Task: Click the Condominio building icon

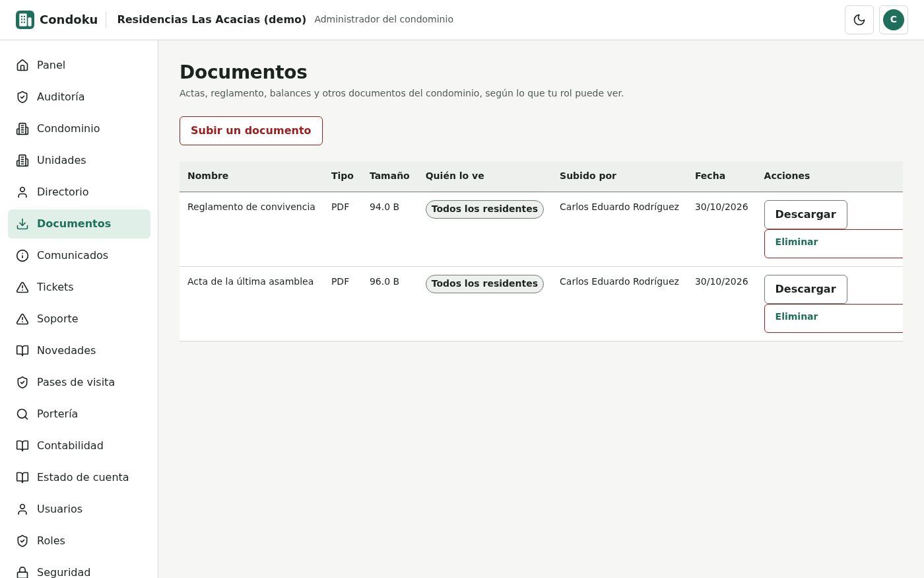Action: click(22, 129)
